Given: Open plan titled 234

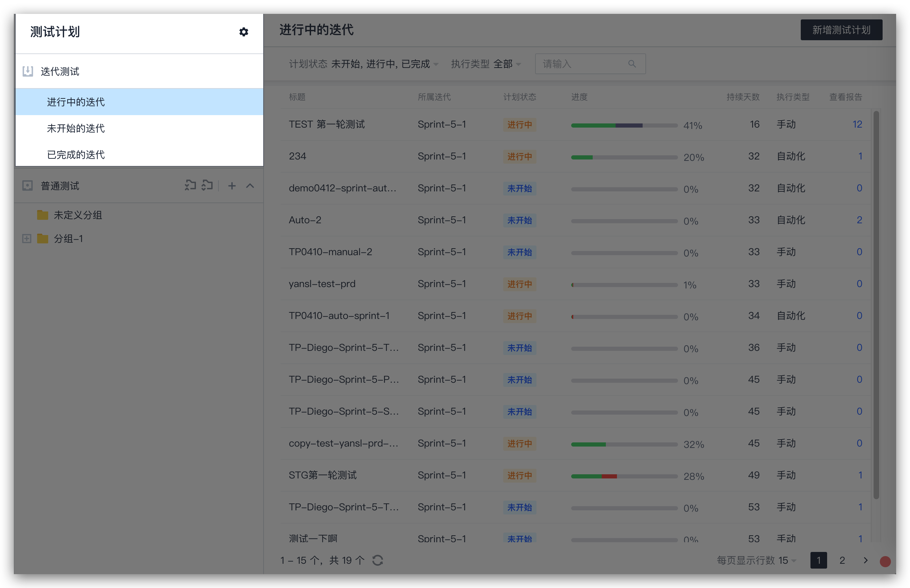Looking at the screenshot, I should [298, 156].
